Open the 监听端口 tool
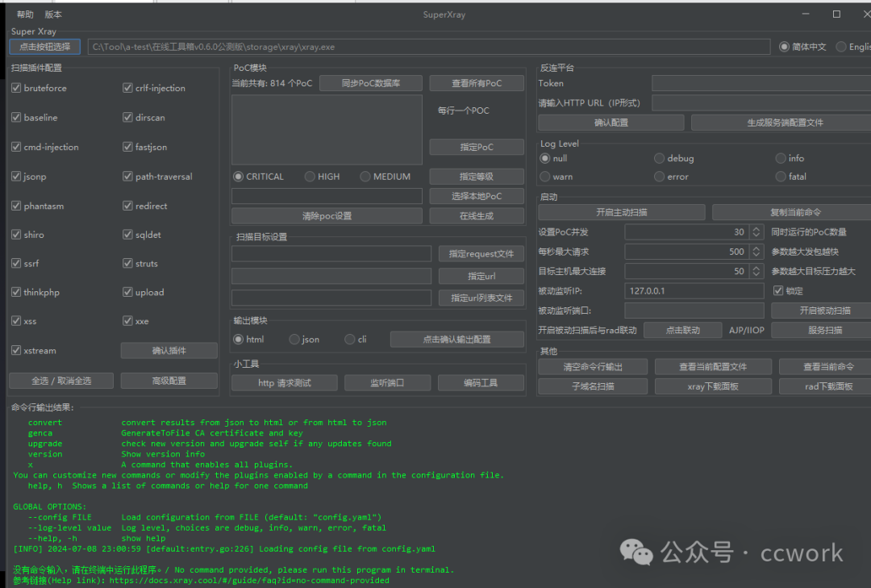This screenshot has height=588, width=871. click(387, 383)
